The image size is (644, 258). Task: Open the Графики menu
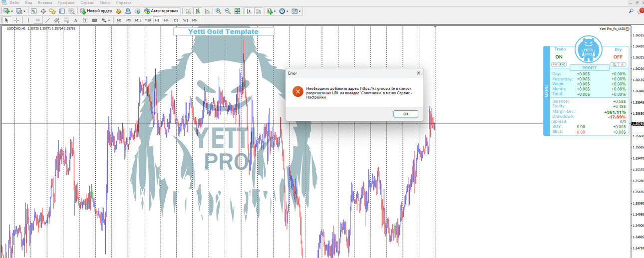(x=66, y=2)
